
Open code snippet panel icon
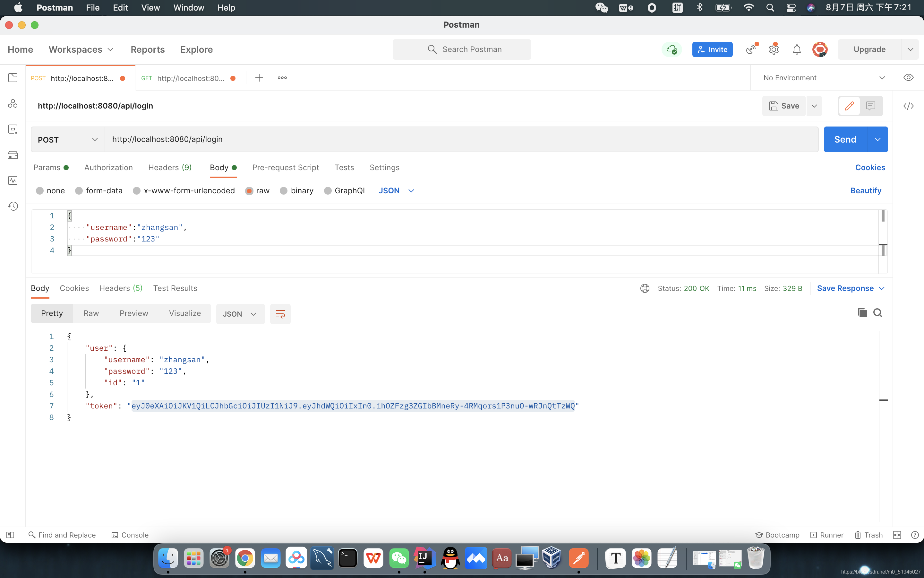(908, 106)
